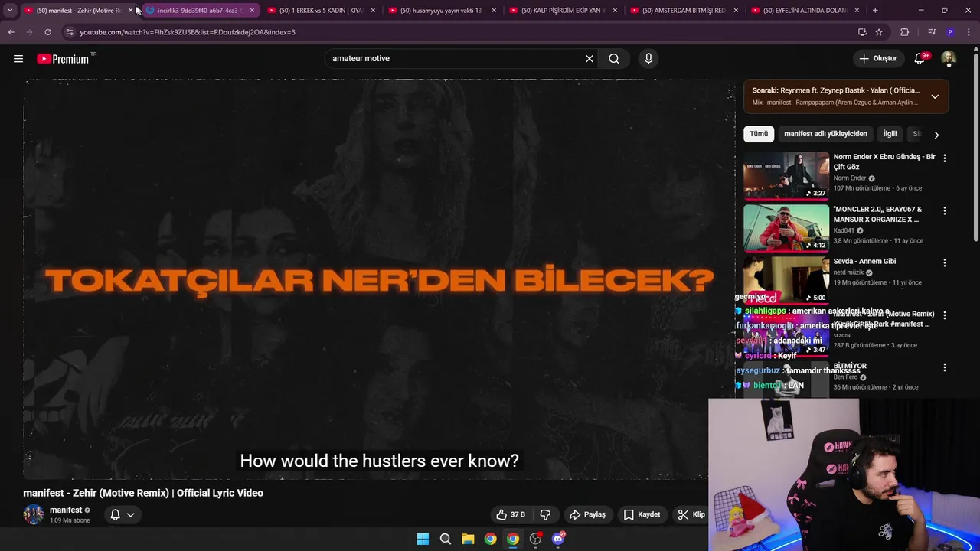The height and width of the screenshot is (551, 980).
Task: Open notification options dropdown beside the bell
Action: click(130, 514)
